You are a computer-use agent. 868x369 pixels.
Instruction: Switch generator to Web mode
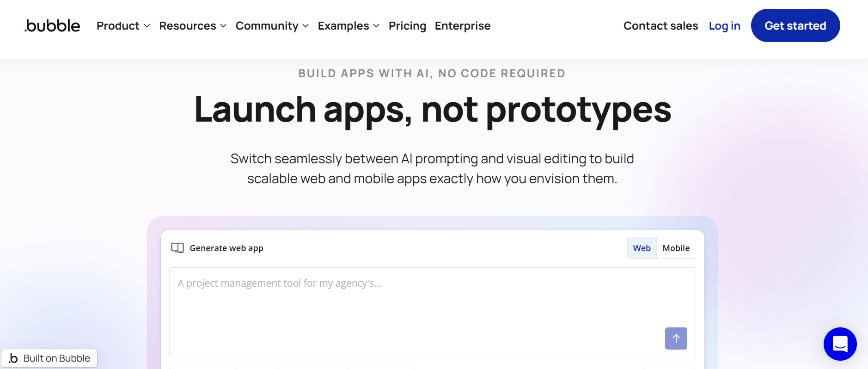coord(642,248)
